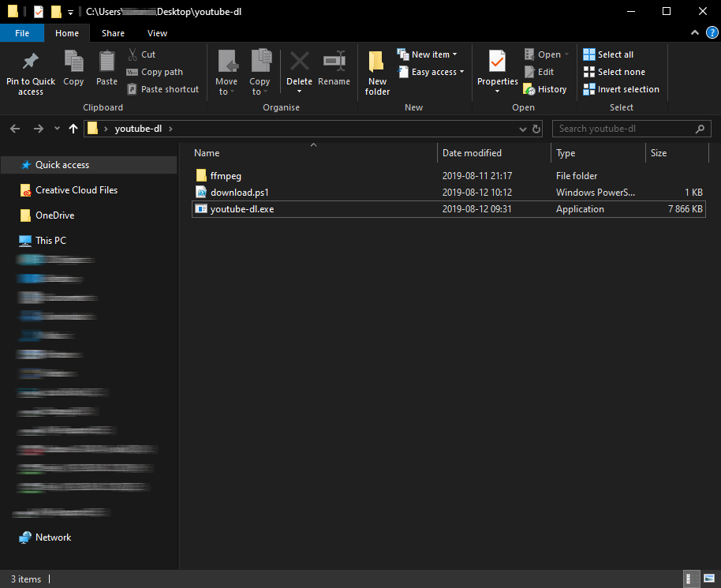
Task: Click the Delete ribbon icon
Action: click(x=299, y=62)
